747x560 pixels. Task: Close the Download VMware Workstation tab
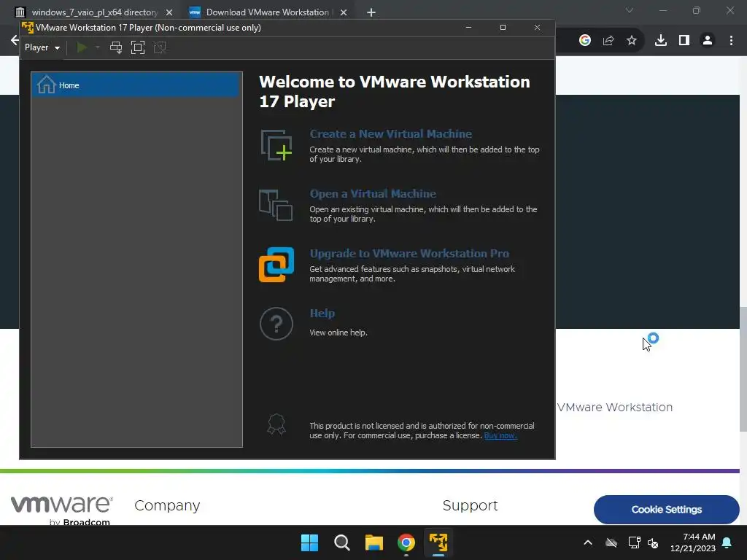coord(344,12)
